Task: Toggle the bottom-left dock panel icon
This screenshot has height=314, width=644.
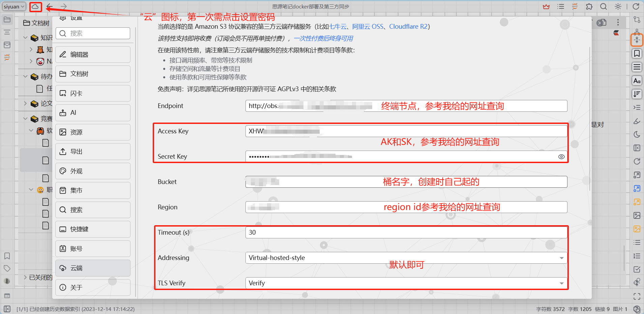Action: 7,309
